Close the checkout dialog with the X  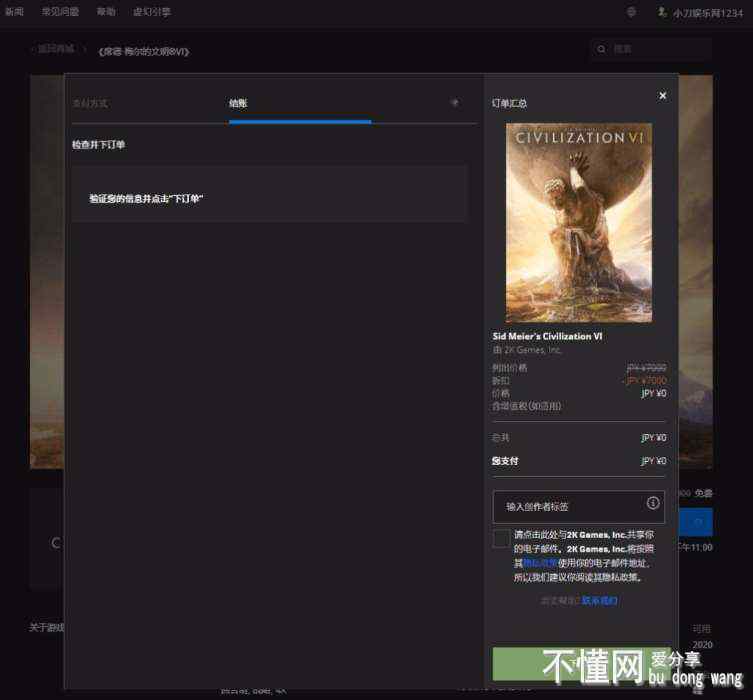point(662,96)
